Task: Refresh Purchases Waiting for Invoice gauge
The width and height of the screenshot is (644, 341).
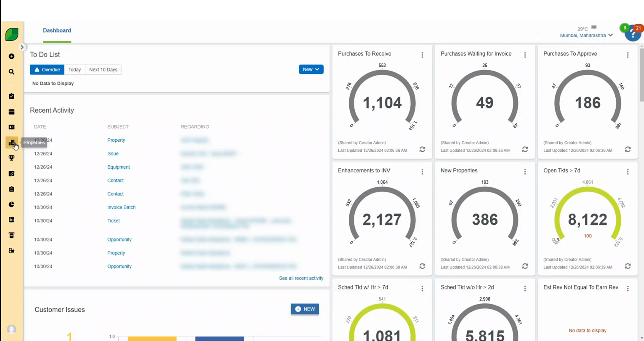Action: [x=525, y=149]
